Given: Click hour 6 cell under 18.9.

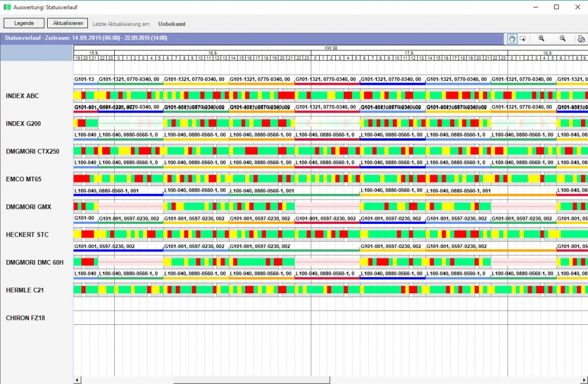Looking at the screenshot, I should click(x=561, y=58).
